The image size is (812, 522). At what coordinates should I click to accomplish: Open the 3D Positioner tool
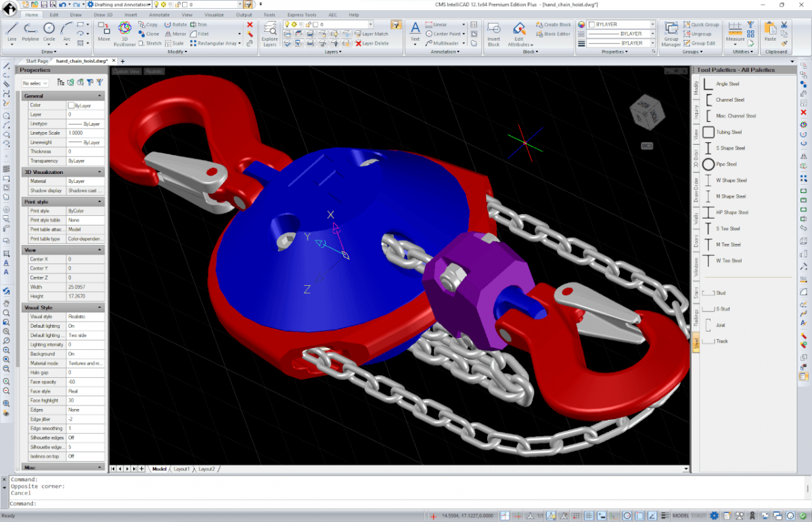(125, 32)
